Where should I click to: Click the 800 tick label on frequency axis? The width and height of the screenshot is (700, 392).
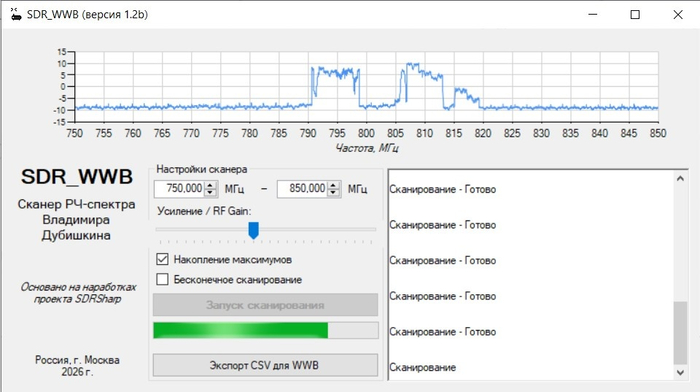click(366, 133)
